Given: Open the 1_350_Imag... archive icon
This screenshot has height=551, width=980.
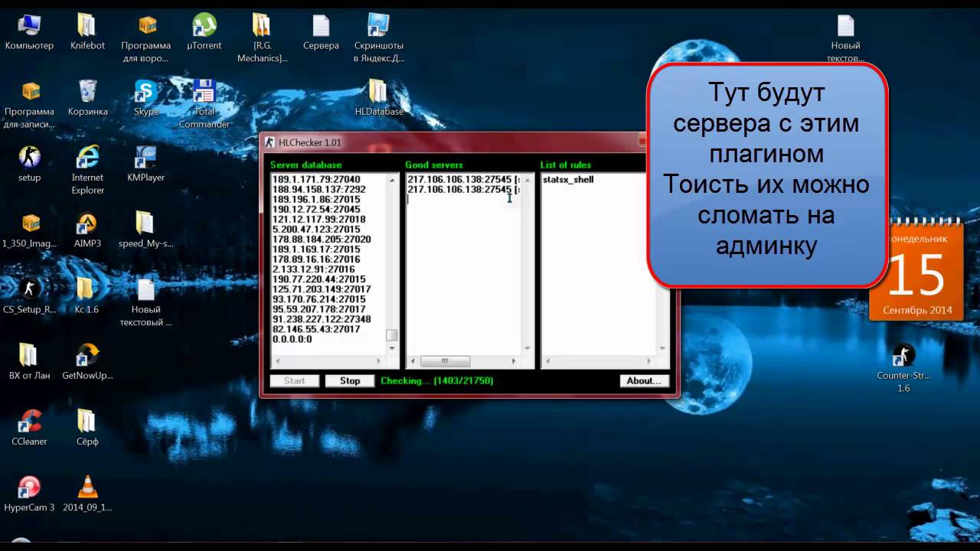Looking at the screenshot, I should [x=29, y=230].
